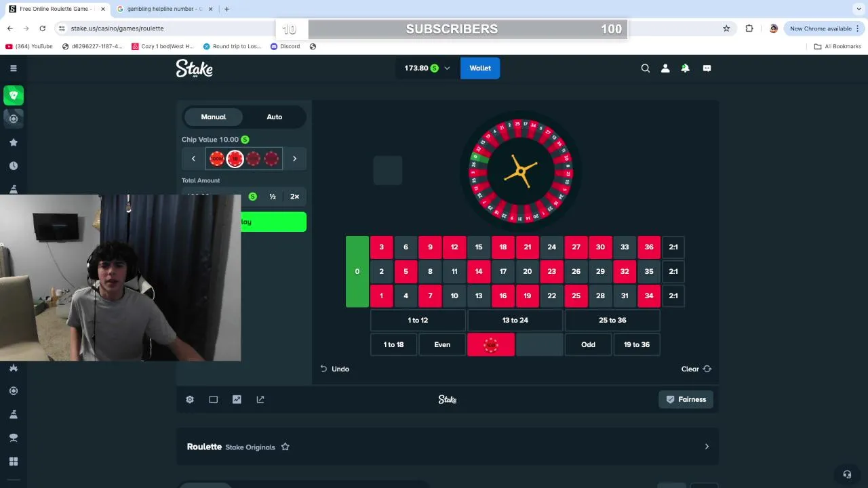Screen dimensions: 868x488
Task: Open new browser tab
Action: click(226, 9)
